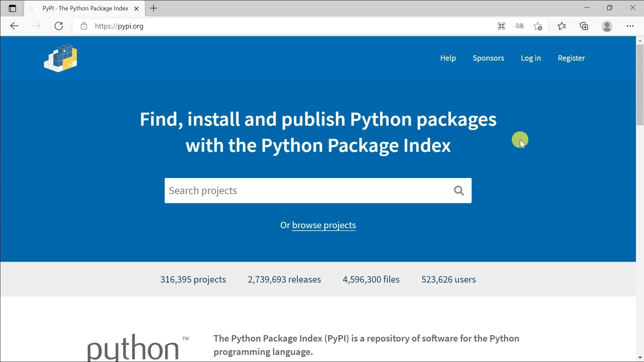Click the Search projects input field
Screen dimensions: 644x362
click(x=302, y=190)
